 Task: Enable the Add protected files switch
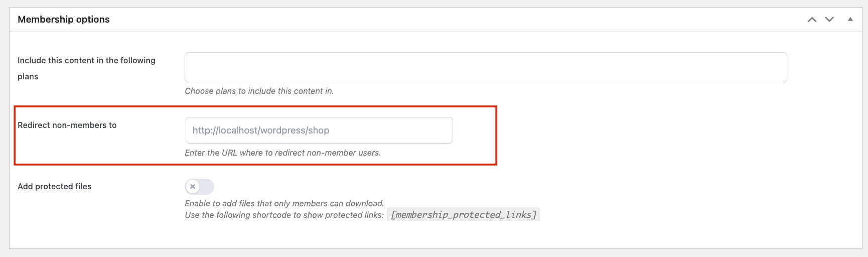199,187
